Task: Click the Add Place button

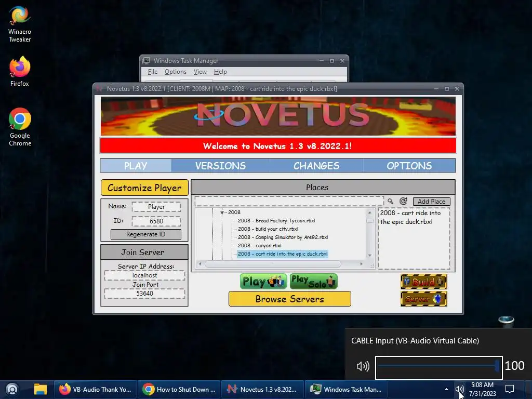Action: click(431, 202)
